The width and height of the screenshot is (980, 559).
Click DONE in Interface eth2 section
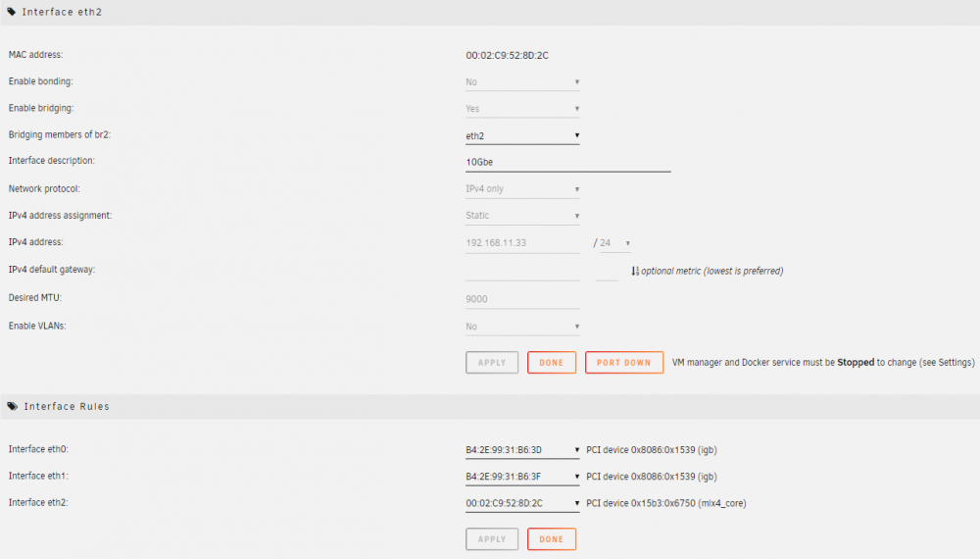click(551, 363)
